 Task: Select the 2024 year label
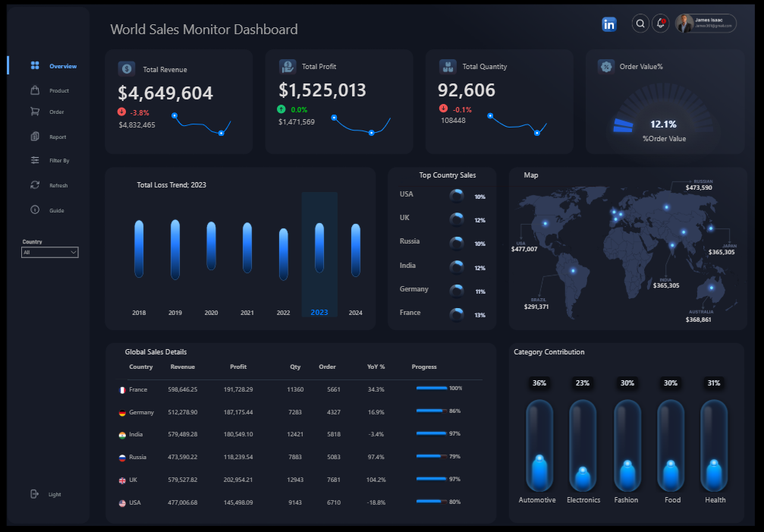tap(356, 313)
